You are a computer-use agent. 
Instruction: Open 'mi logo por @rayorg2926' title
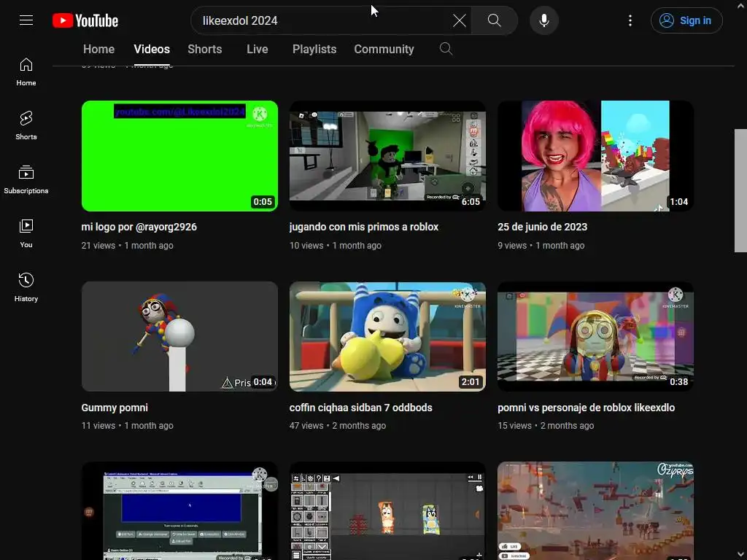139,227
